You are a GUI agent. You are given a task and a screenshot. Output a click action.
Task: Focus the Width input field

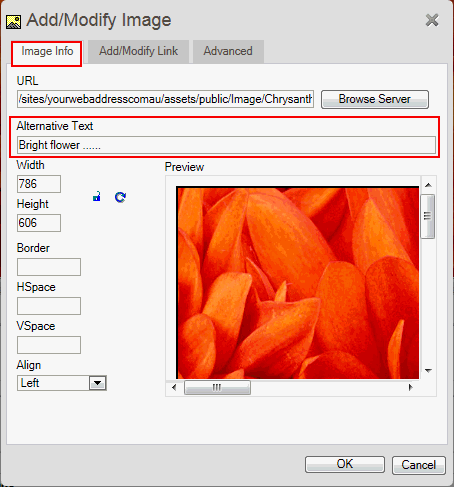coord(39,184)
